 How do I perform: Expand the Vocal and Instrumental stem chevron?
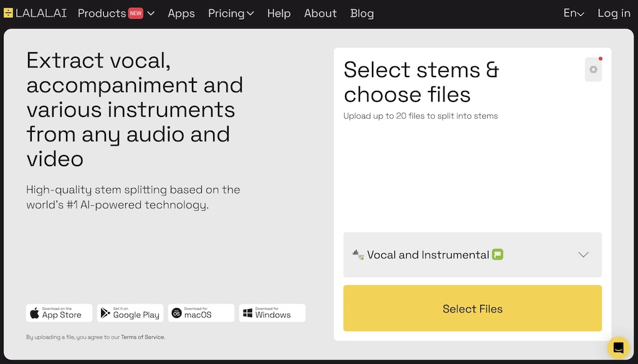(583, 254)
